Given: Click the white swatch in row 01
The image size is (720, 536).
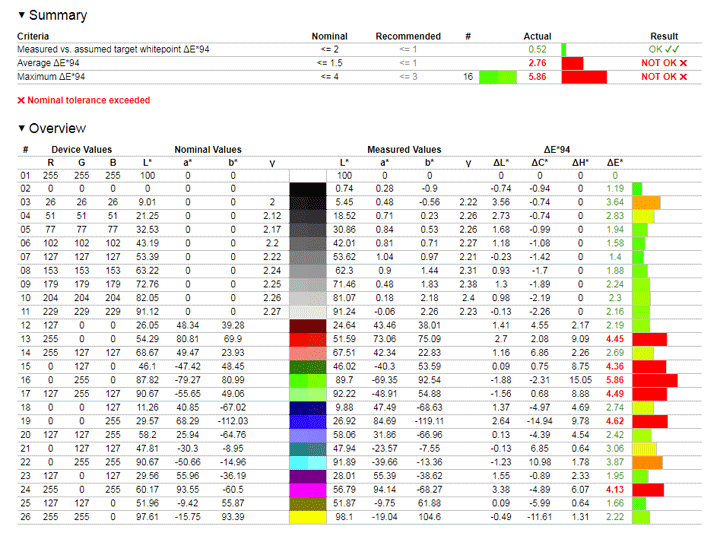Looking at the screenshot, I should click(308, 175).
